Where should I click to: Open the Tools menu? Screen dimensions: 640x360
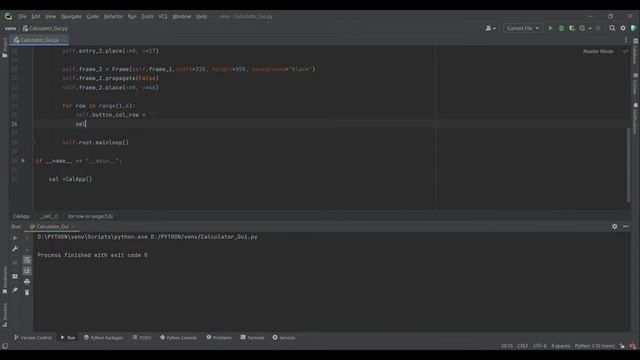(x=147, y=16)
